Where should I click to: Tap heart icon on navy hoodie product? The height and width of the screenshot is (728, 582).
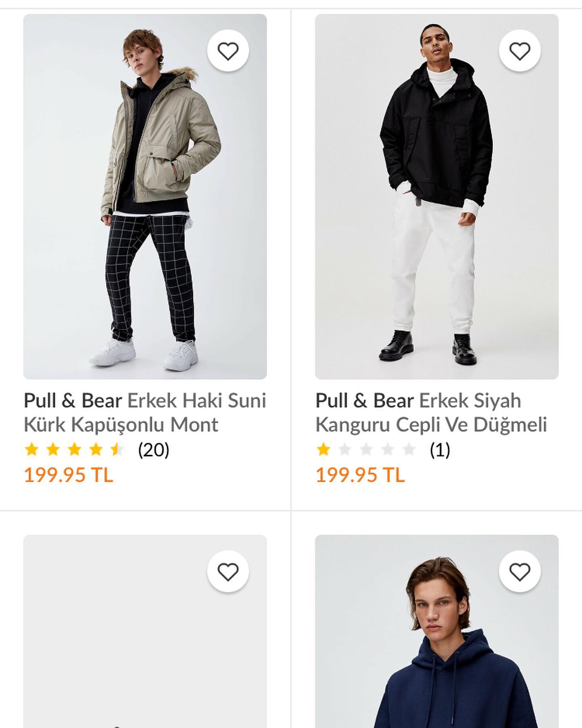pos(520,571)
